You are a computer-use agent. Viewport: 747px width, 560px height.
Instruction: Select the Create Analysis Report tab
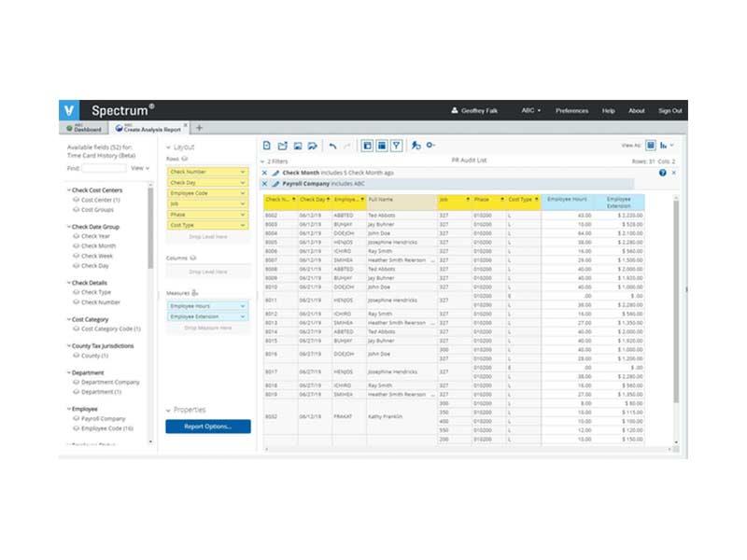pos(149,129)
